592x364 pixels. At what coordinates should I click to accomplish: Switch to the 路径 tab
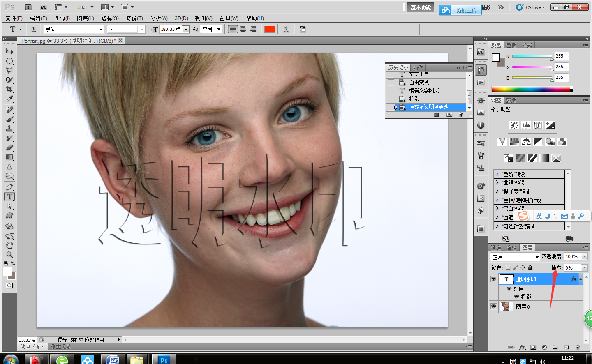point(511,248)
